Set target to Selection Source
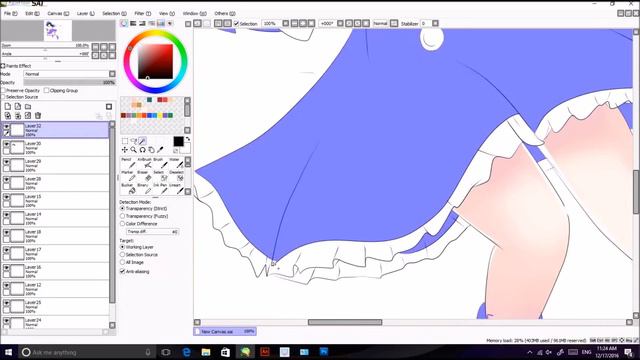Screen dimensions: 640x360 [x=122, y=255]
